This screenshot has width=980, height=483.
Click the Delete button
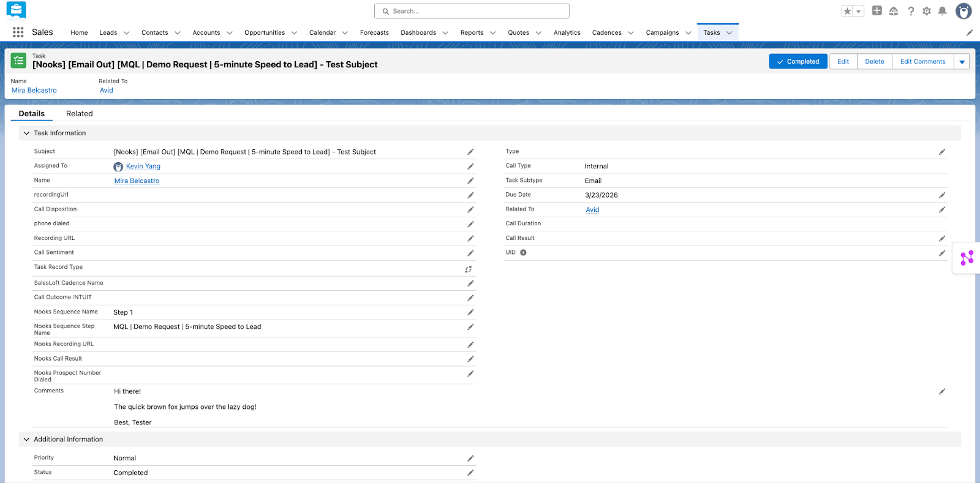point(875,62)
